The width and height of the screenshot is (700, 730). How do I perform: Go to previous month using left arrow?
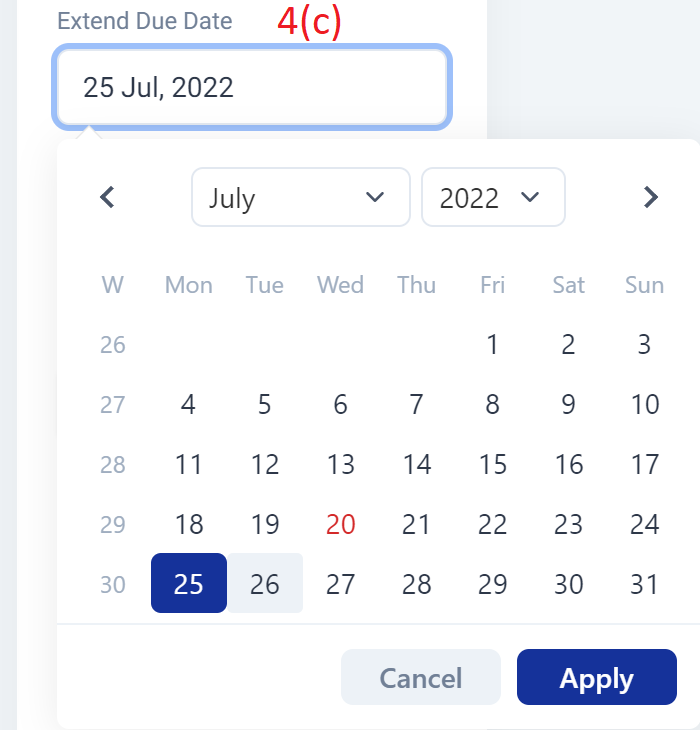click(108, 197)
